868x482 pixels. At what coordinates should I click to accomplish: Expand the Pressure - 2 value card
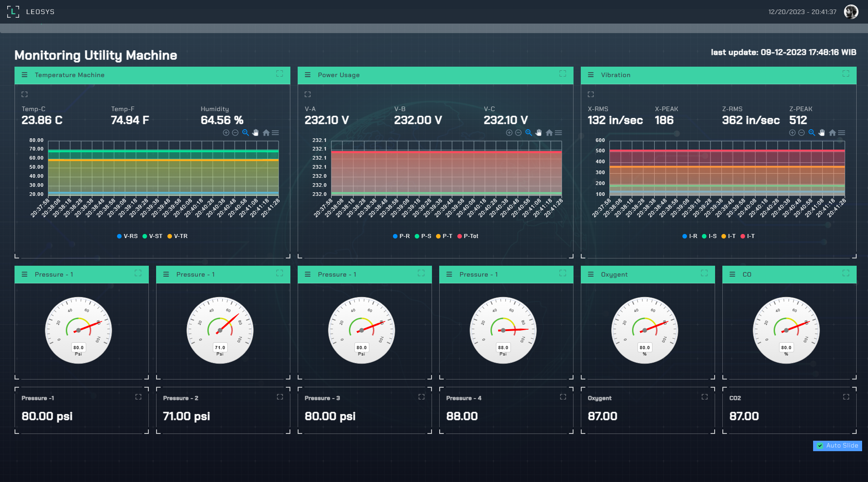[x=280, y=397]
